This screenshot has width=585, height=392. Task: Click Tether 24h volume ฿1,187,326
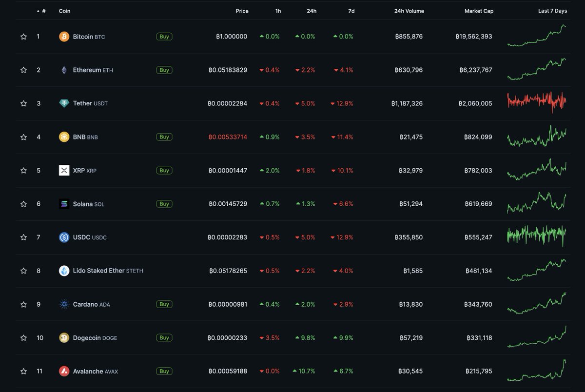[407, 103]
